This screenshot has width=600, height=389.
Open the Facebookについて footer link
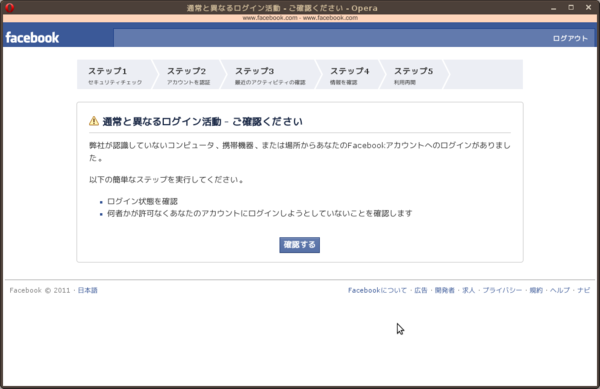(x=377, y=290)
